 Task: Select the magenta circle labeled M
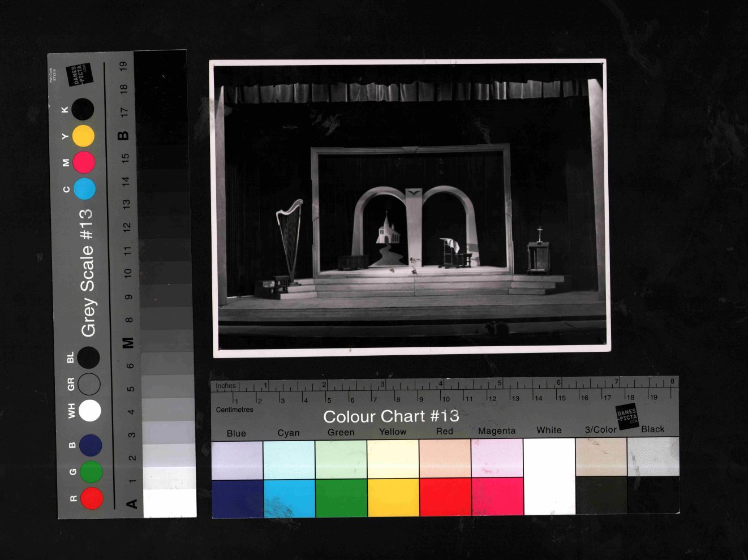84,162
